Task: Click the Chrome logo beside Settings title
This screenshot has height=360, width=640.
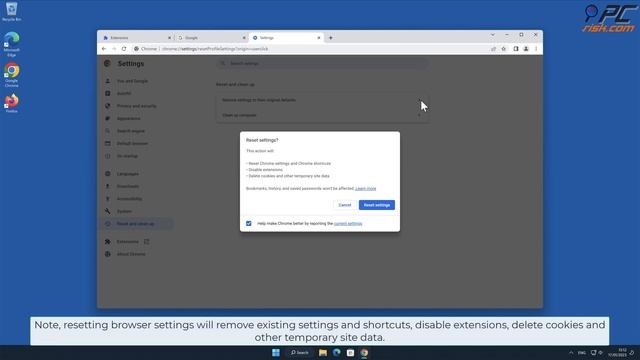Action: (x=107, y=64)
